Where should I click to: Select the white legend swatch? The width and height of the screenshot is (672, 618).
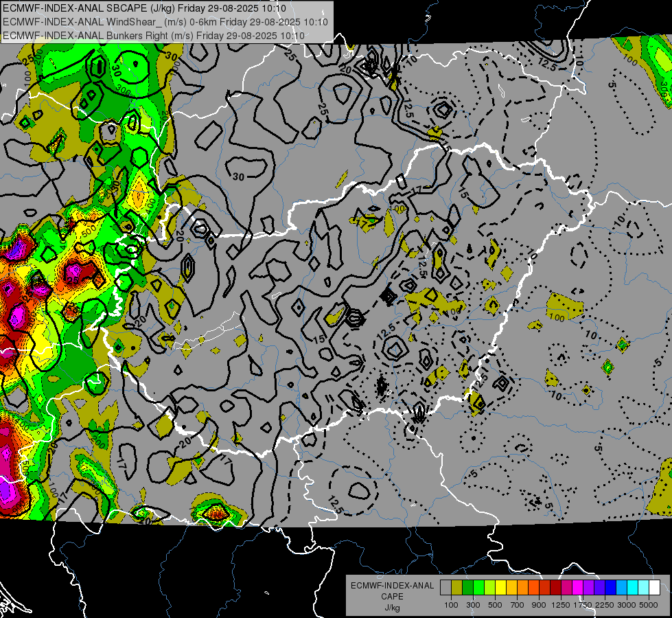tap(655, 588)
